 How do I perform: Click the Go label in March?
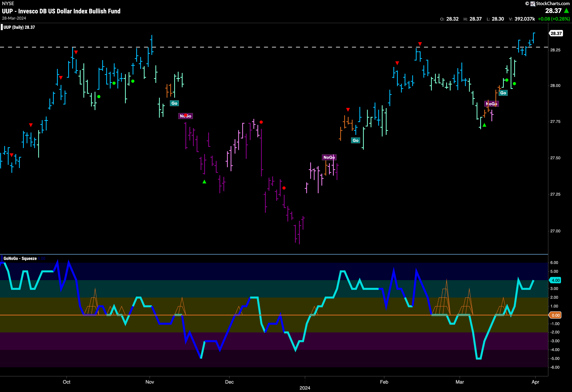tap(503, 93)
